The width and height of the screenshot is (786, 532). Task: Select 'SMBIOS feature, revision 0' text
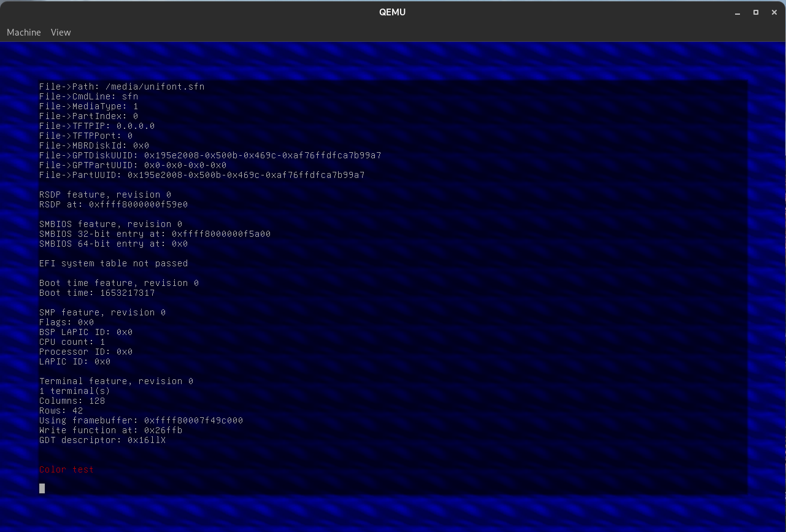pyautogui.click(x=110, y=224)
